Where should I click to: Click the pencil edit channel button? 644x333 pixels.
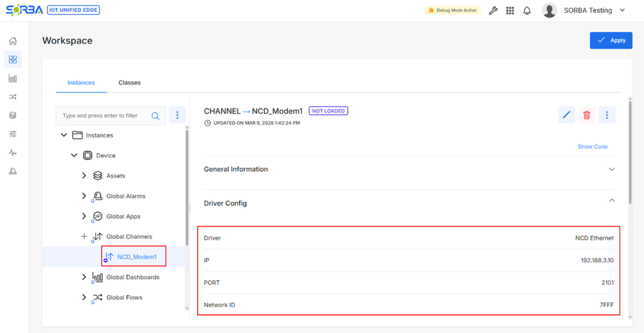pyautogui.click(x=566, y=115)
